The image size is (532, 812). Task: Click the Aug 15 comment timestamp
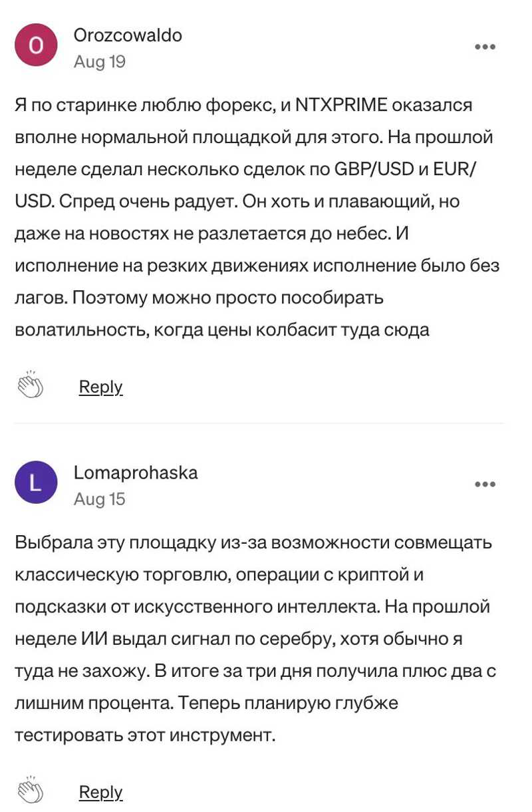100,499
